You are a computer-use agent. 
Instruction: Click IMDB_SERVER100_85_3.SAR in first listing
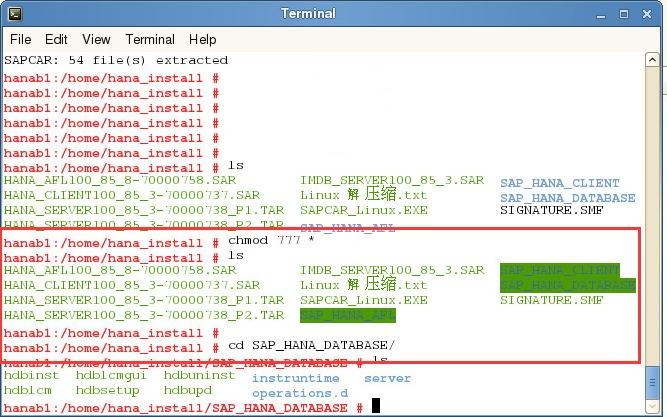point(392,180)
